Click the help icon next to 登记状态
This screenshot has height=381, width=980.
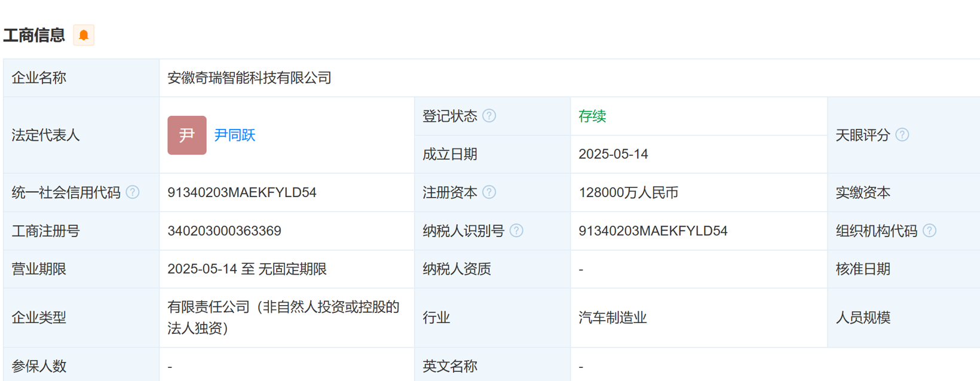[489, 116]
